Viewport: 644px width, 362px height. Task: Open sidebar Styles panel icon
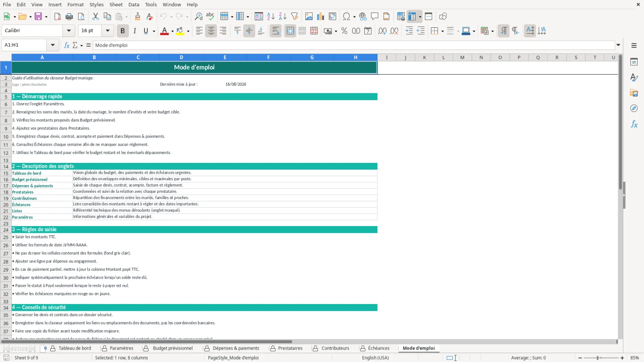634,77
